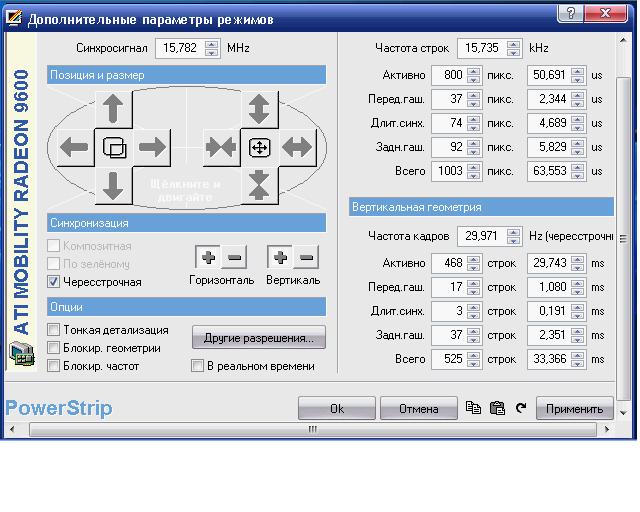Screen dimensions: 640x512
Task: Shift the screen right with the arrow
Action: [x=152, y=148]
